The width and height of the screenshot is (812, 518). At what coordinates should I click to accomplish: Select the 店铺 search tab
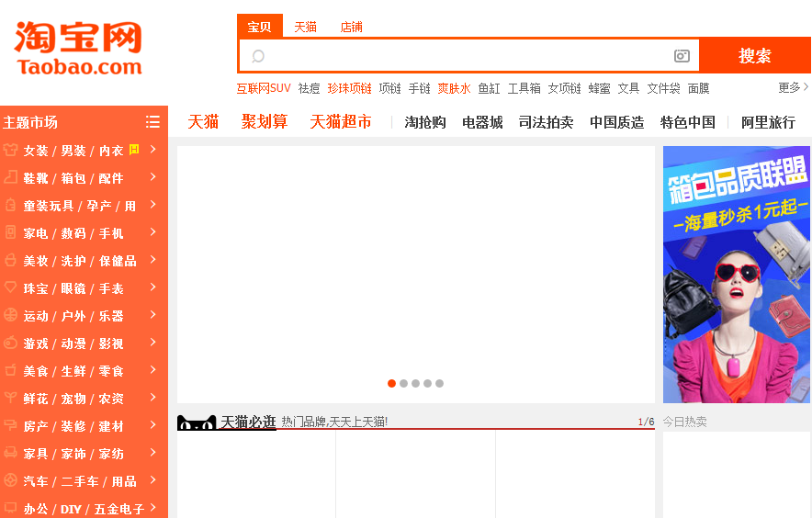(x=351, y=27)
